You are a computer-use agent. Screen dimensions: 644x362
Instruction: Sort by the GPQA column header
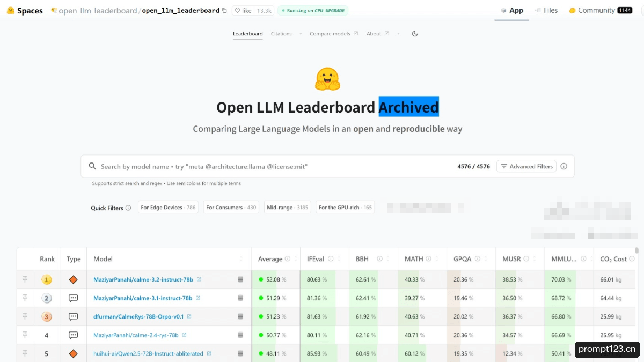coord(462,258)
